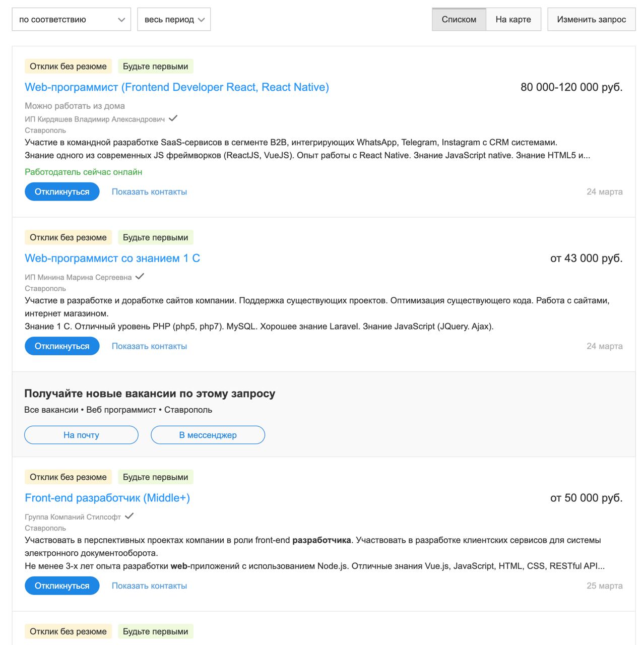Switch to 'Списком' list view
This screenshot has height=645, width=644.
click(x=459, y=20)
